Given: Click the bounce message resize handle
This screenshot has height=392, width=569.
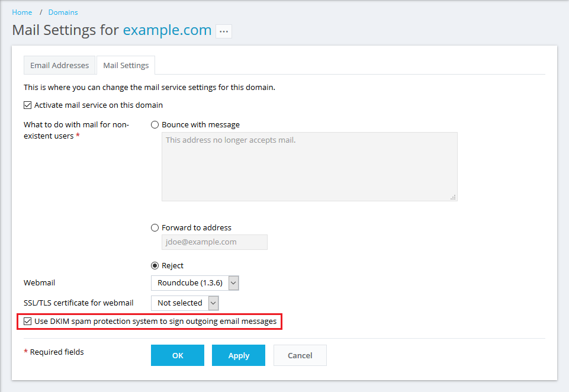Looking at the screenshot, I should [453, 197].
